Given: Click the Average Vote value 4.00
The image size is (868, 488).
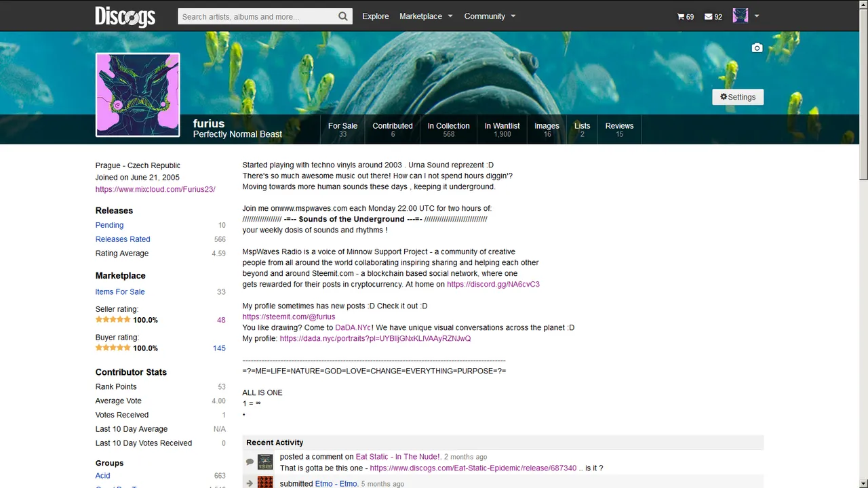Looking at the screenshot, I should click(x=218, y=401).
